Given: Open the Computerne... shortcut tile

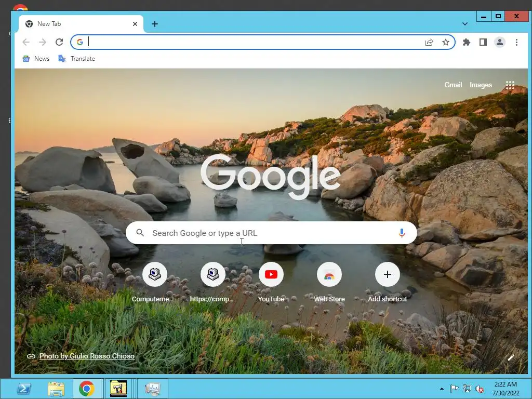Looking at the screenshot, I should (x=154, y=282).
